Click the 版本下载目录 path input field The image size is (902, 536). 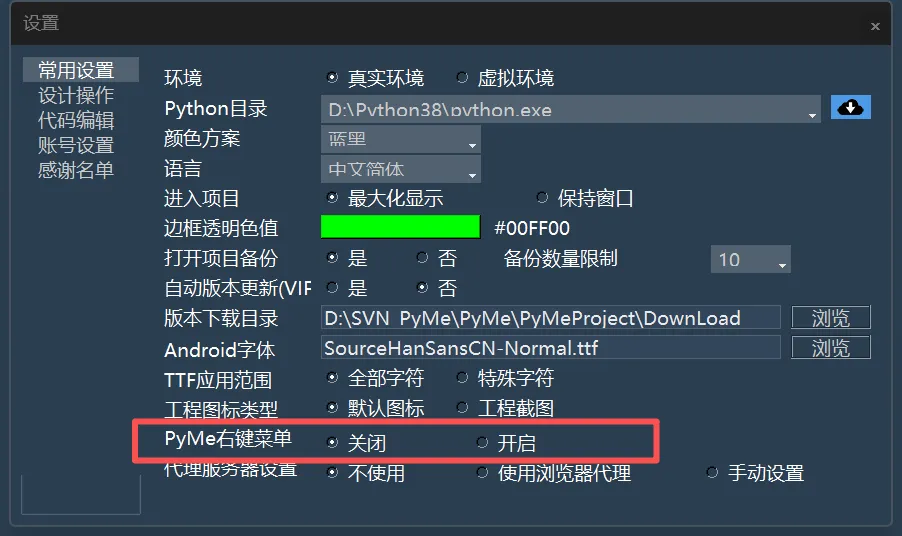pos(551,317)
